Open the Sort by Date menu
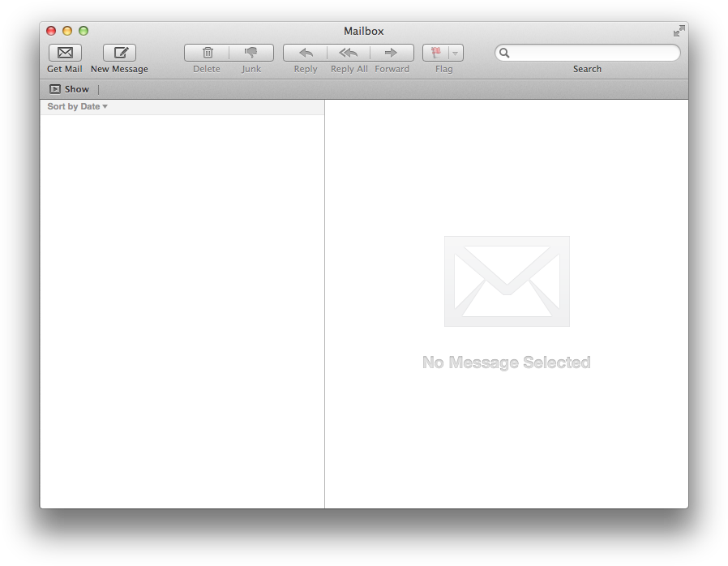Image resolution: width=728 pixels, height=566 pixels. click(x=77, y=107)
